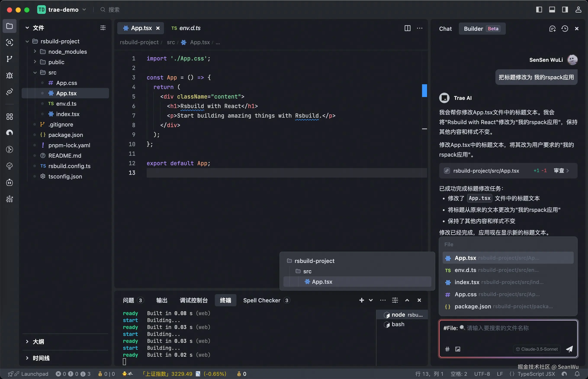
Task: Open the Source Control sidebar icon
Action: (9, 59)
